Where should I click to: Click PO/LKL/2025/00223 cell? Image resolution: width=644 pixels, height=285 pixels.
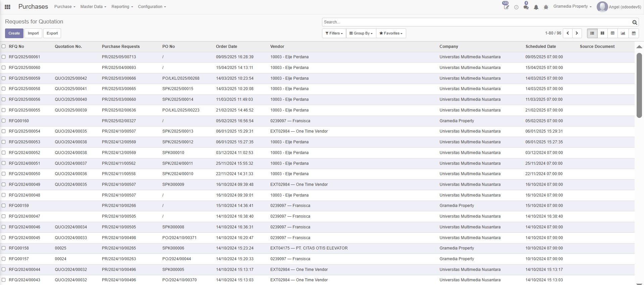(181, 110)
